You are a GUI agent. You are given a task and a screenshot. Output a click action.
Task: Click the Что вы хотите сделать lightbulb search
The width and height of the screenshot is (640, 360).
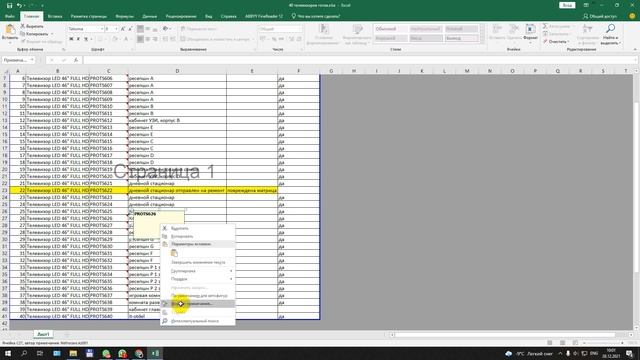316,16
